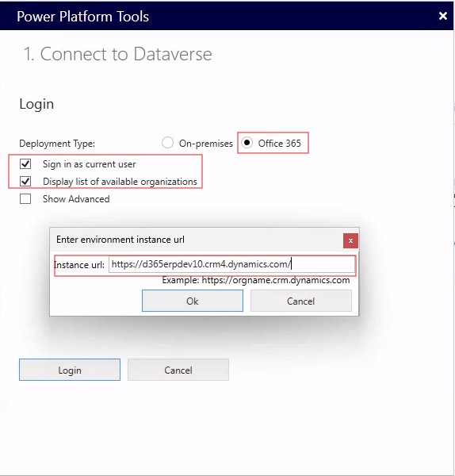The width and height of the screenshot is (455, 476).
Task: Click the Example orgname.crm.dynamics.com hint text
Action: coord(256,280)
